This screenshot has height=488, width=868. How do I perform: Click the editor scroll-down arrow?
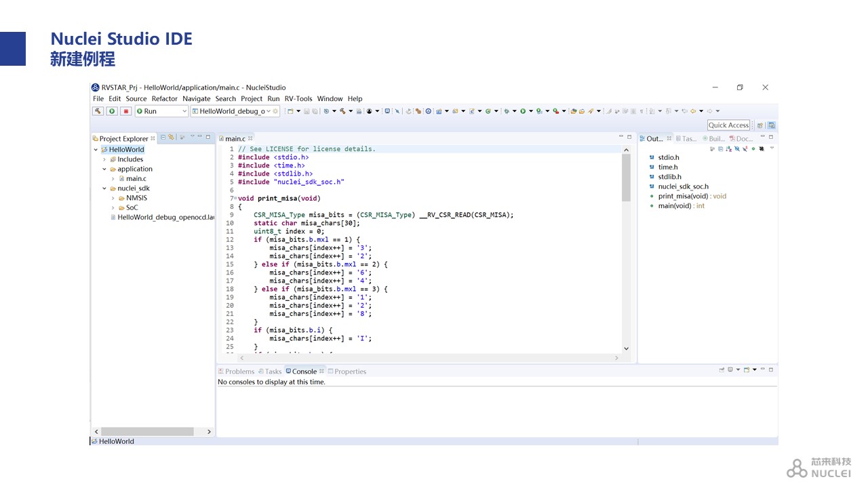click(x=626, y=348)
